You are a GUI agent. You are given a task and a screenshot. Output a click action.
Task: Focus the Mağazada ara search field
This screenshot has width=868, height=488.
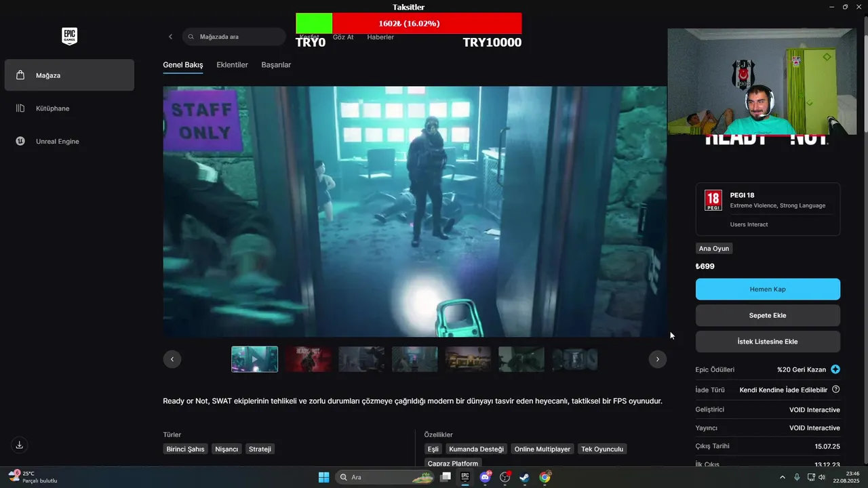(234, 37)
